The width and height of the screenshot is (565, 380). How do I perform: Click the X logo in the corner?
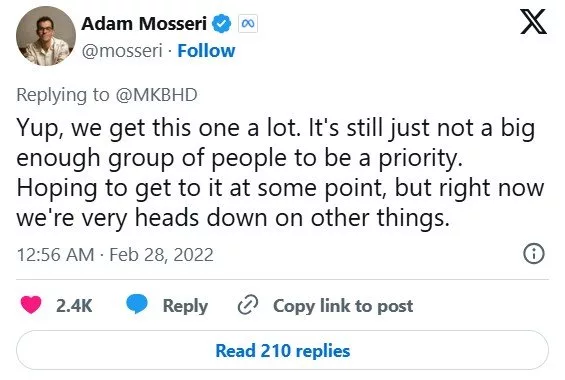click(x=534, y=22)
